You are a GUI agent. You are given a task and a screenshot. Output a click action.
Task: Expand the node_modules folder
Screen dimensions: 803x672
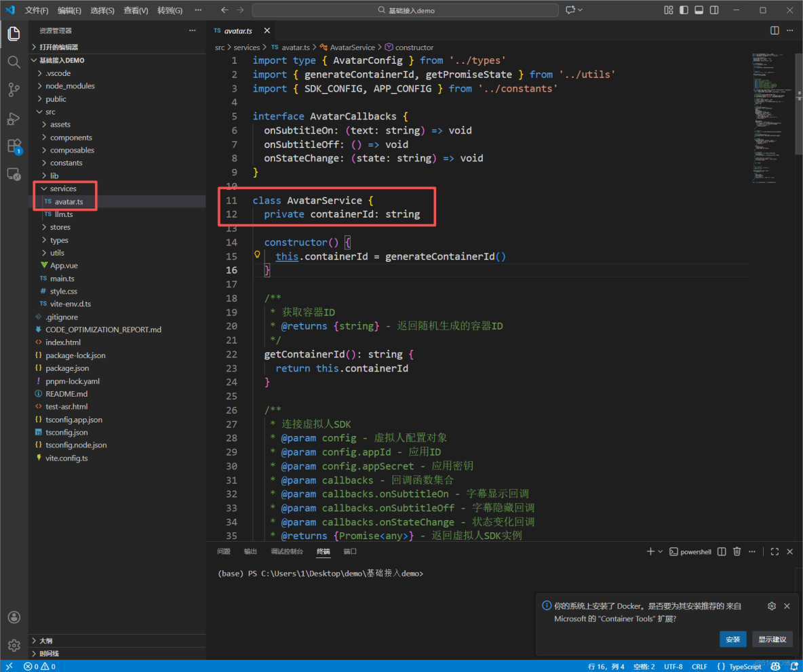coord(70,86)
